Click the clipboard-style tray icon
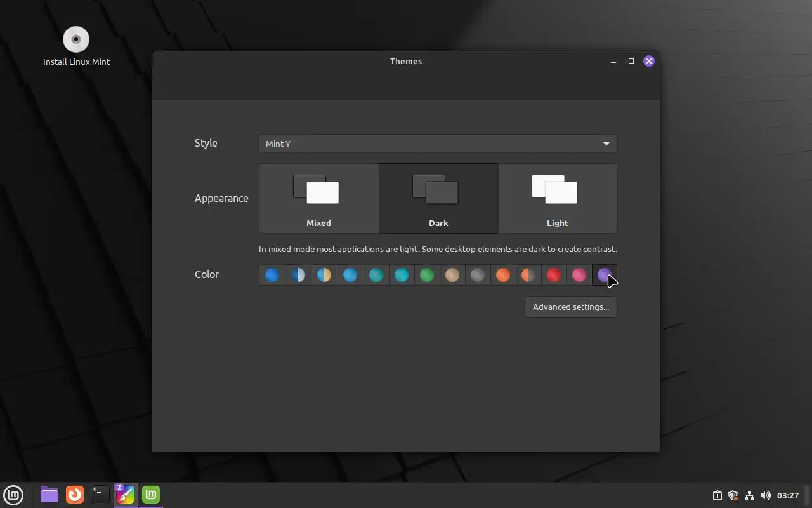 (x=717, y=495)
